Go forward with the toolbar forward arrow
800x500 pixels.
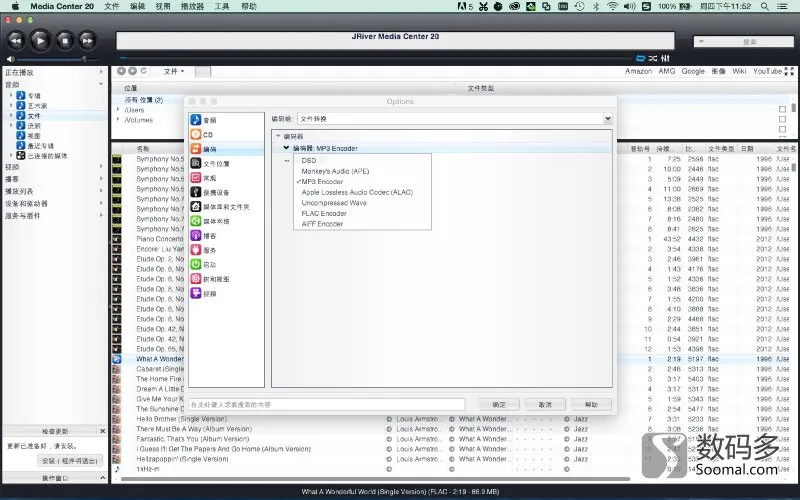point(132,71)
